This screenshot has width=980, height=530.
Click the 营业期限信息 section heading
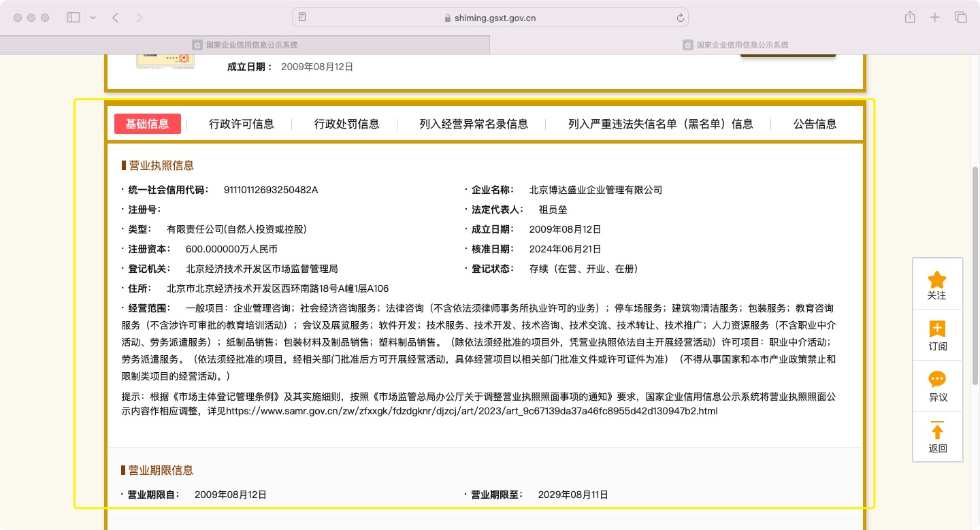point(161,470)
